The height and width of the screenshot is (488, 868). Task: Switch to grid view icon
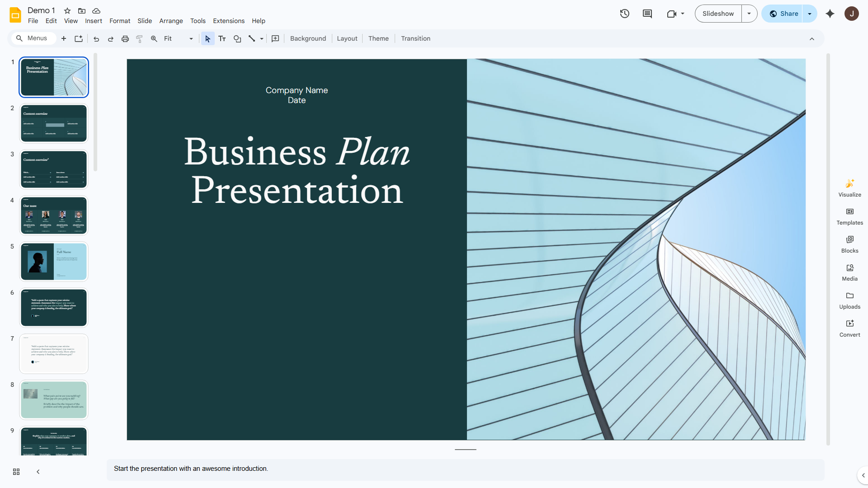16,472
